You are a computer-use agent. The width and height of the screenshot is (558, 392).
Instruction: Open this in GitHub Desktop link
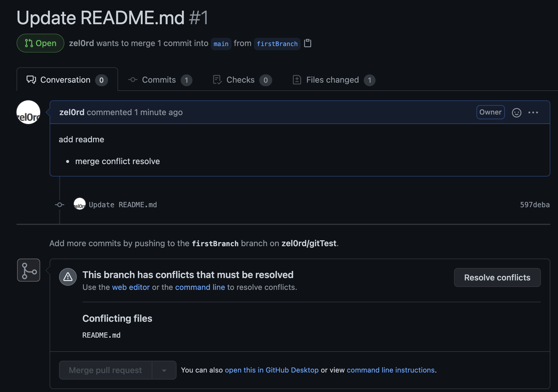click(x=272, y=370)
